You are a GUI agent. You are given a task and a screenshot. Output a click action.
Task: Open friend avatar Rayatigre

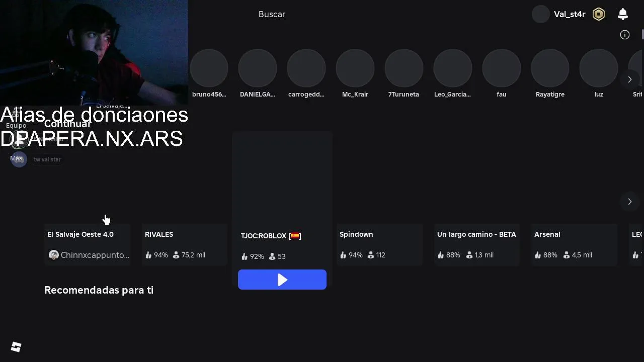tap(550, 68)
